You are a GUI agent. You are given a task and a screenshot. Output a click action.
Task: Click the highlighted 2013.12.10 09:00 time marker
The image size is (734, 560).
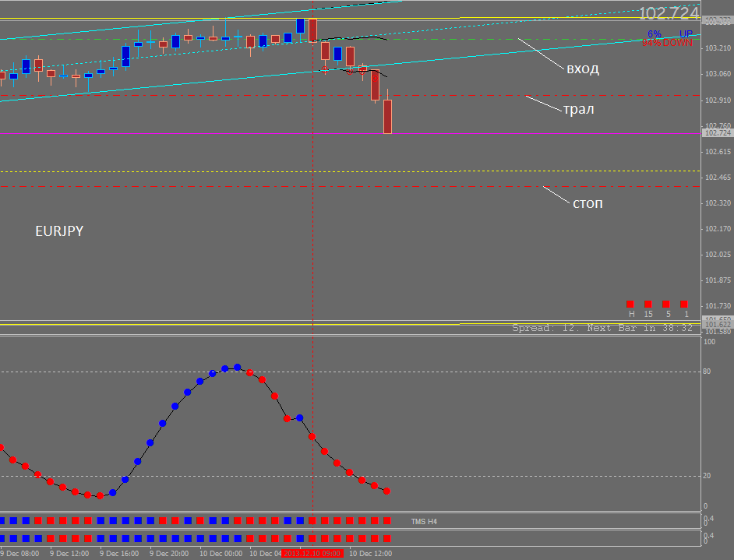[x=312, y=554]
